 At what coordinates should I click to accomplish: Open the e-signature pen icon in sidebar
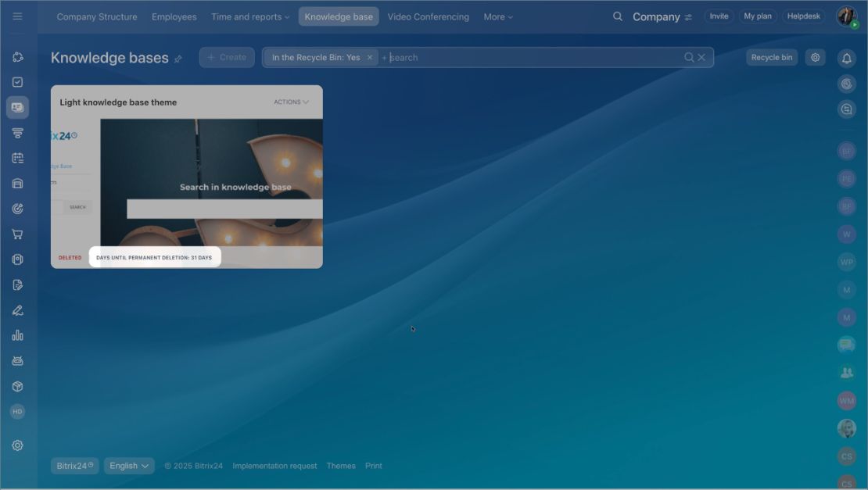click(18, 310)
